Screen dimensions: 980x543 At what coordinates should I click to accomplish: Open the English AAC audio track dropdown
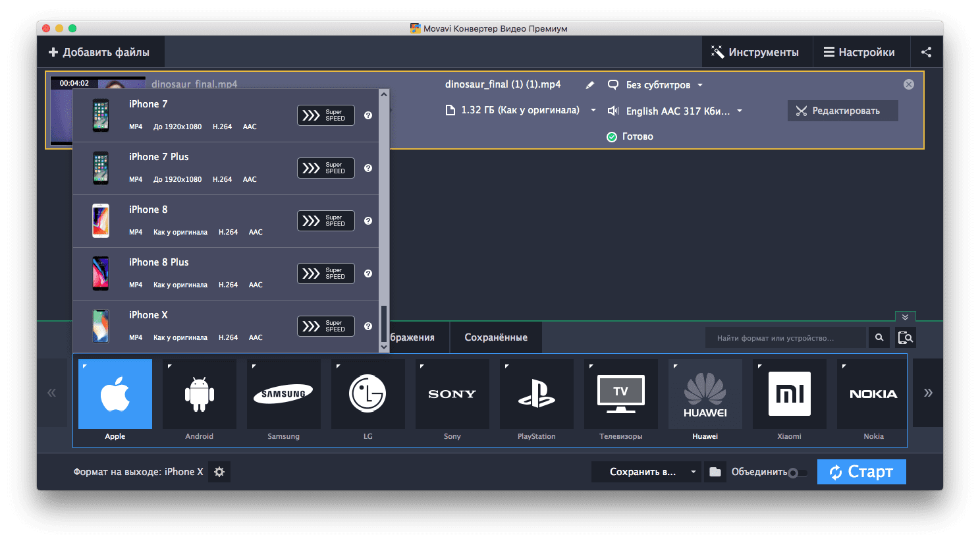click(675, 111)
